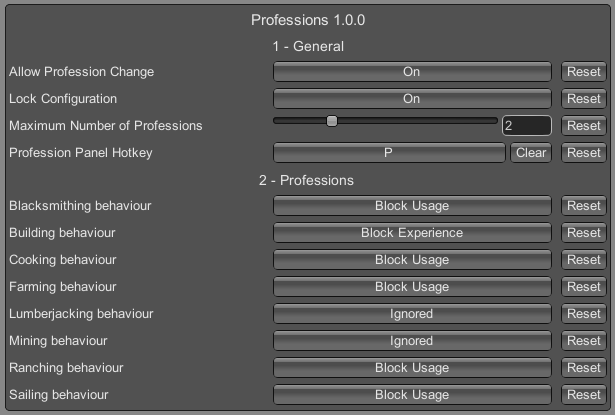The width and height of the screenshot is (615, 415).
Task: Reset Cooking behaviour
Action: 584,260
